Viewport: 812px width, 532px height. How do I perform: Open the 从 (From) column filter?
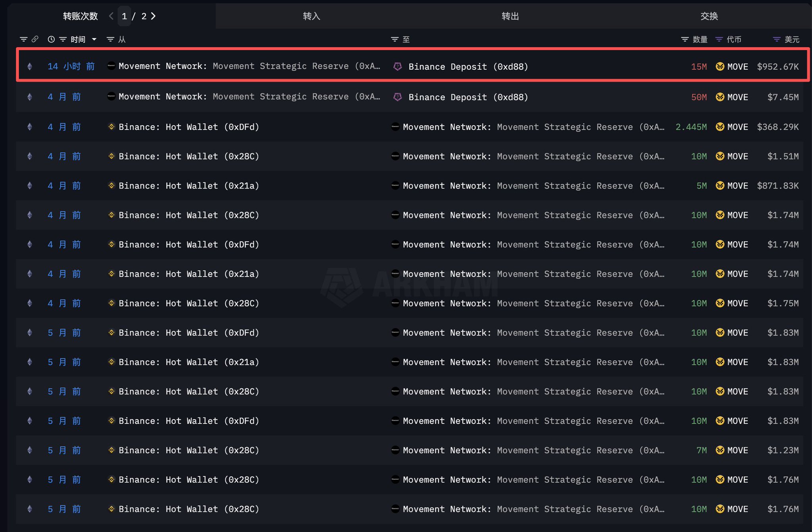click(x=111, y=39)
